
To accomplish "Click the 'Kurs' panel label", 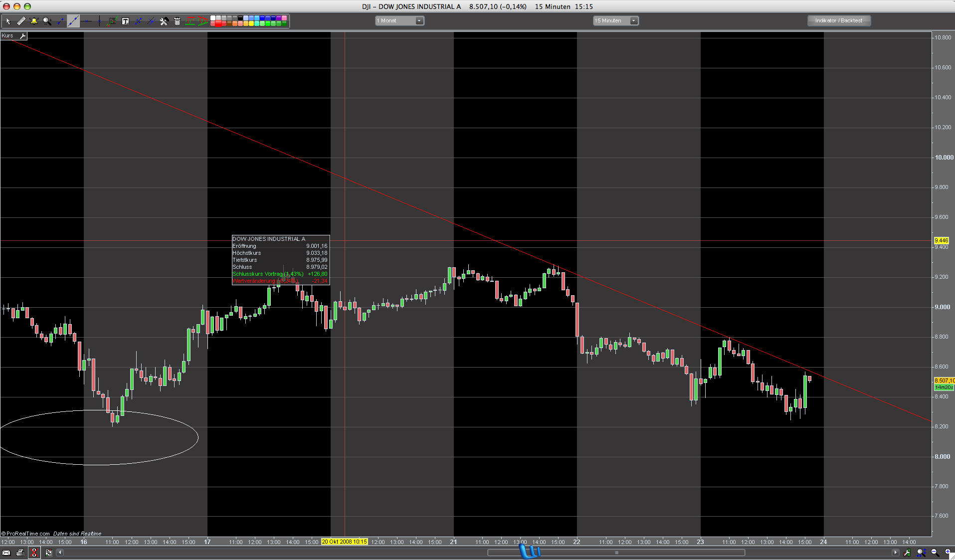I will [7, 36].
